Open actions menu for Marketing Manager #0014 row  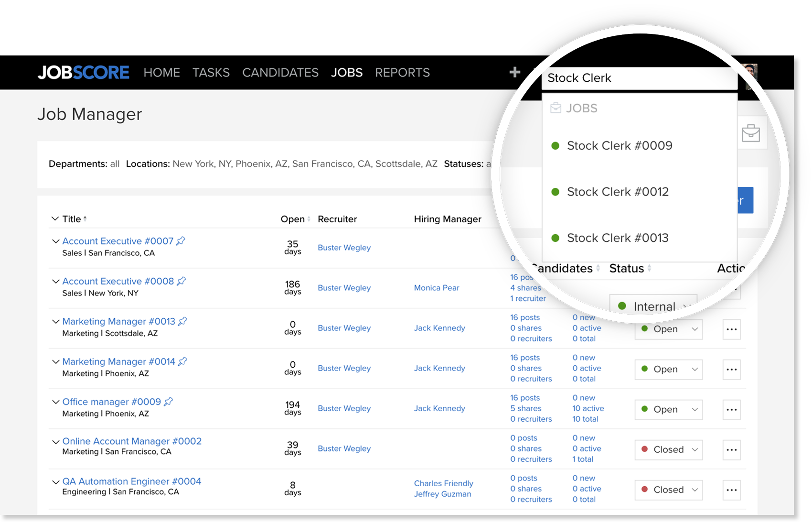click(731, 370)
